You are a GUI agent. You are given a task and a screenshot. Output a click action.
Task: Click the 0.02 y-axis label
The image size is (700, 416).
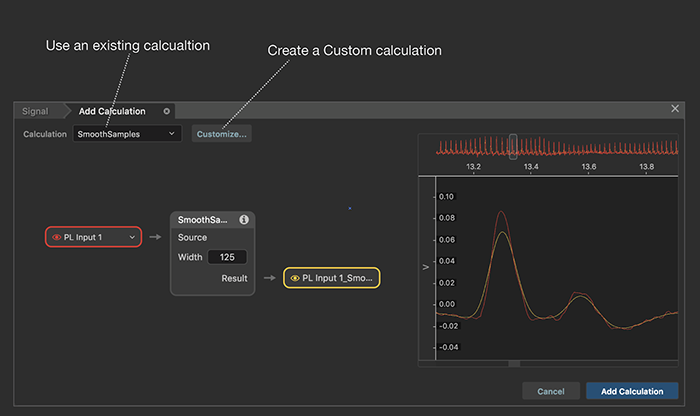446,283
